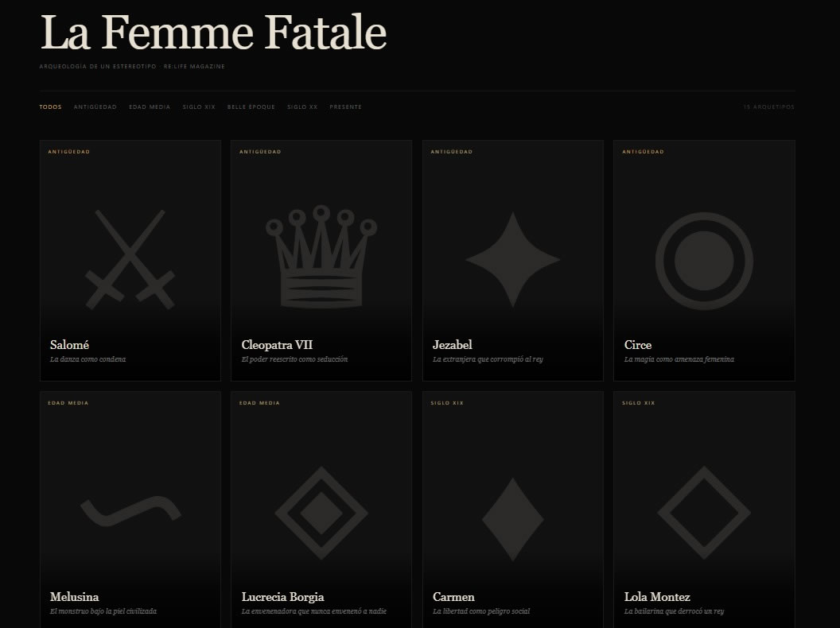Switch to the EDAD MEDIA filter
The height and width of the screenshot is (628, 840).
[150, 107]
